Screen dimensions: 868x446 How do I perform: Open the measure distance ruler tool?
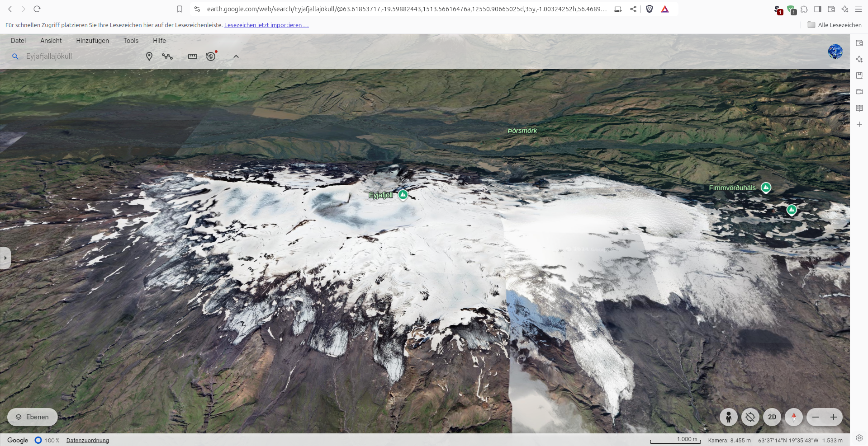193,56
